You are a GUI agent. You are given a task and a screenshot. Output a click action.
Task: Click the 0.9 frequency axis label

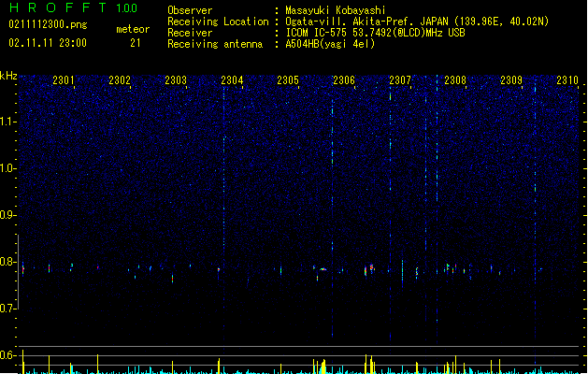[7, 215]
